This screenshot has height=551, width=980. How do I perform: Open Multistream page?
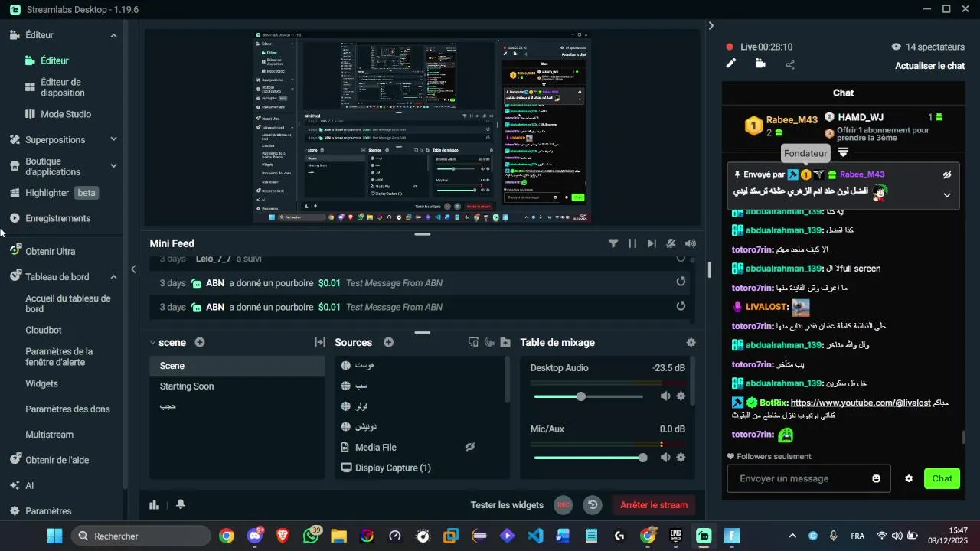[50, 434]
